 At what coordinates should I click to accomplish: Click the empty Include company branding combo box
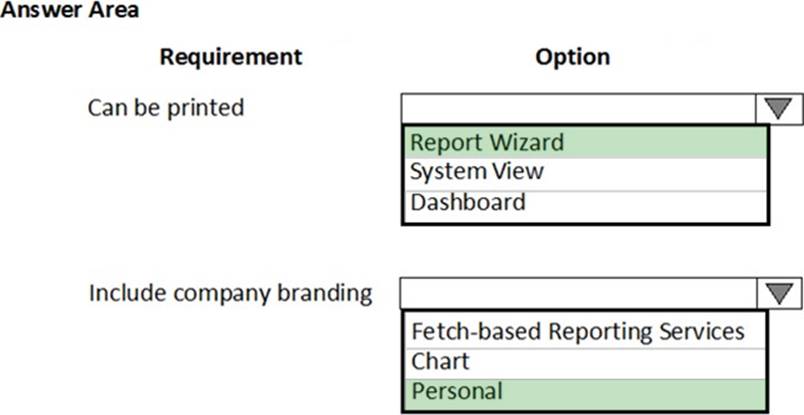click(x=578, y=293)
